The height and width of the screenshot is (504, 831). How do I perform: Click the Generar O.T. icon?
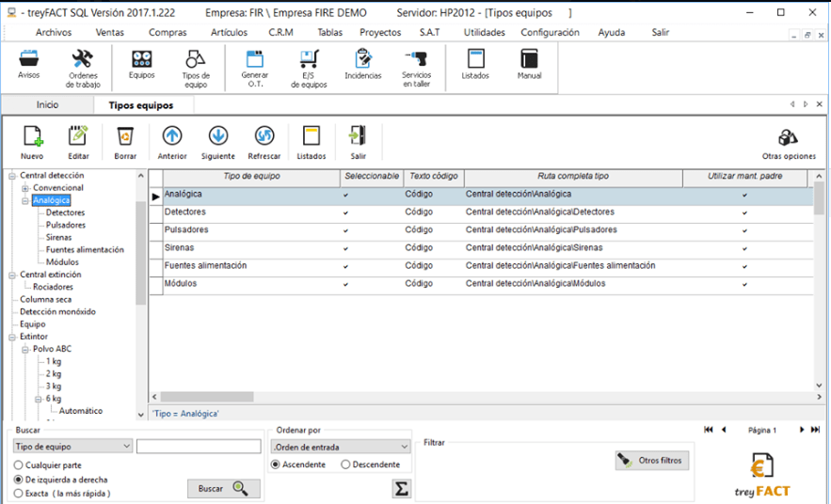255,59
